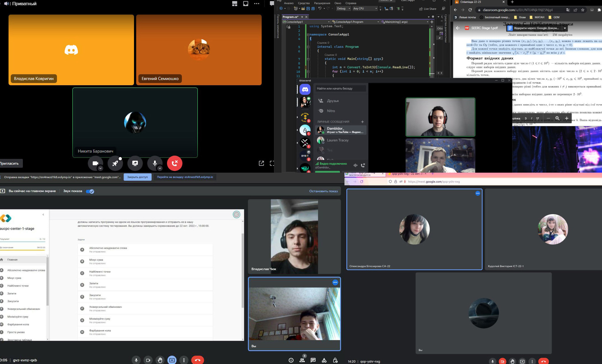Image resolution: width=602 pixels, height=364 pixels.
Task: Turn on camera in meeting qop-yshr-nxg
Action: click(502, 361)
